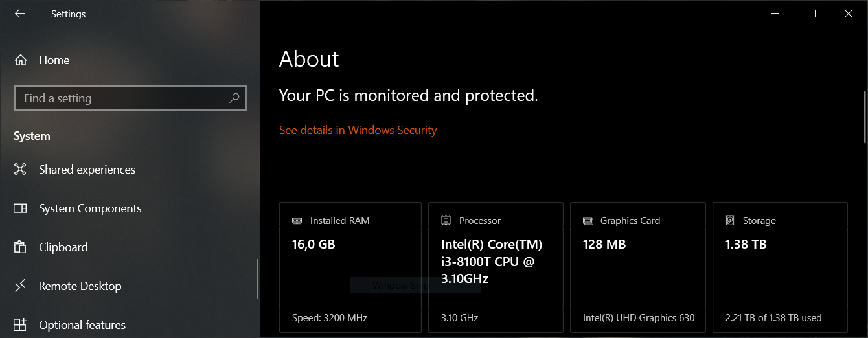
Task: Click the Home icon in sidebar
Action: click(x=21, y=60)
